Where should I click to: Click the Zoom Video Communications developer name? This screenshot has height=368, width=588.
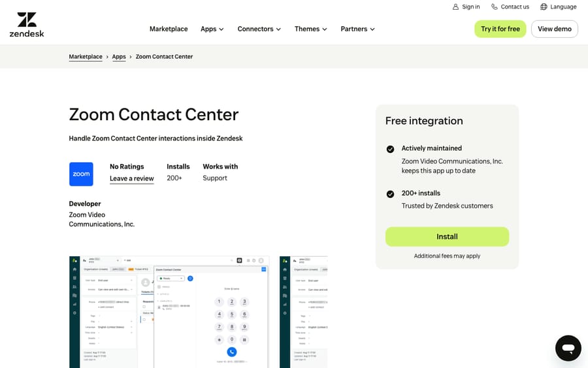(102, 220)
